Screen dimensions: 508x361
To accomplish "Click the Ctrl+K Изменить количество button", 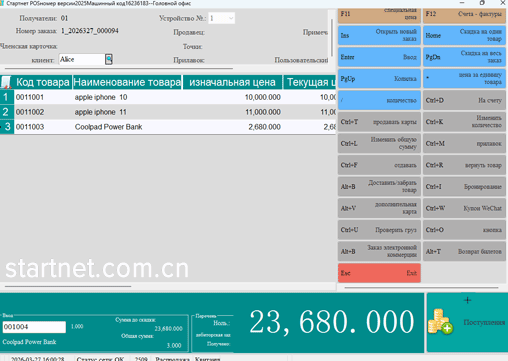I will pyautogui.click(x=464, y=122).
